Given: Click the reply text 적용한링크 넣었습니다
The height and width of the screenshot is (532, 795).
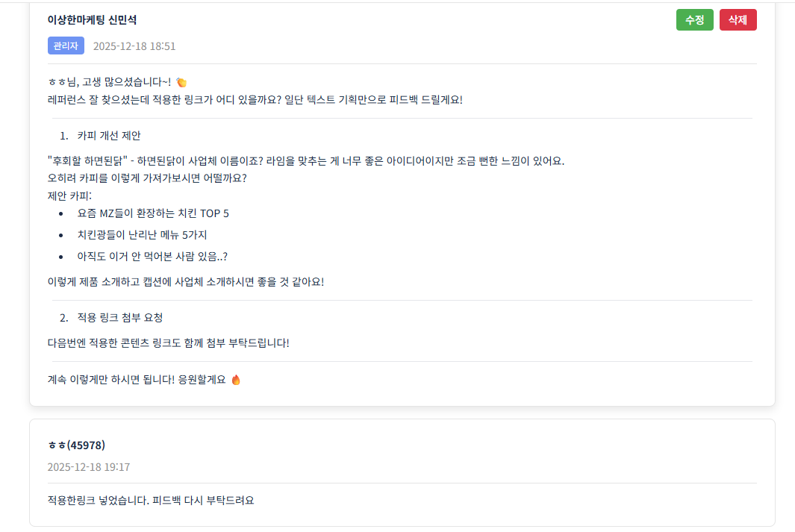Looking at the screenshot, I should [150, 500].
